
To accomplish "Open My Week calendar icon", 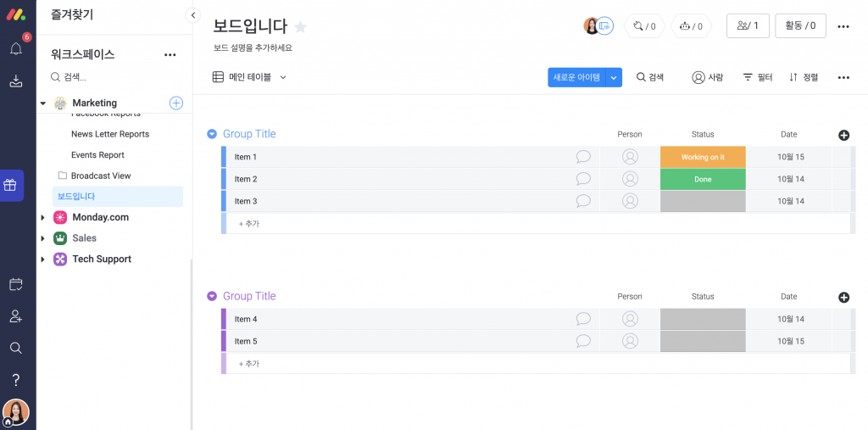I will coord(16,285).
